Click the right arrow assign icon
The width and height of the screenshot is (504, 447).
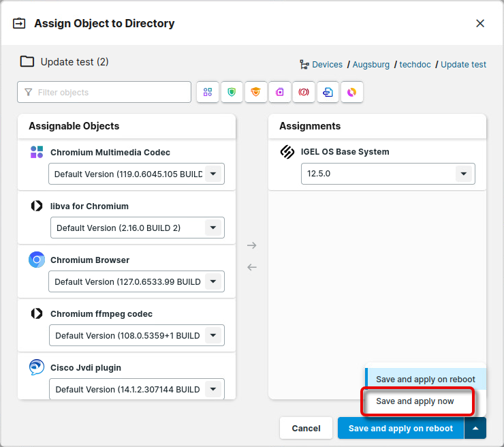[x=252, y=245]
